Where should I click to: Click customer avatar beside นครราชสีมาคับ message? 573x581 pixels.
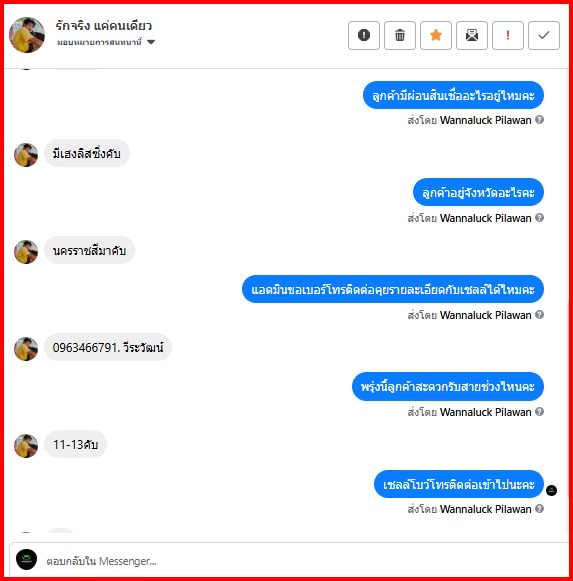coord(26,252)
